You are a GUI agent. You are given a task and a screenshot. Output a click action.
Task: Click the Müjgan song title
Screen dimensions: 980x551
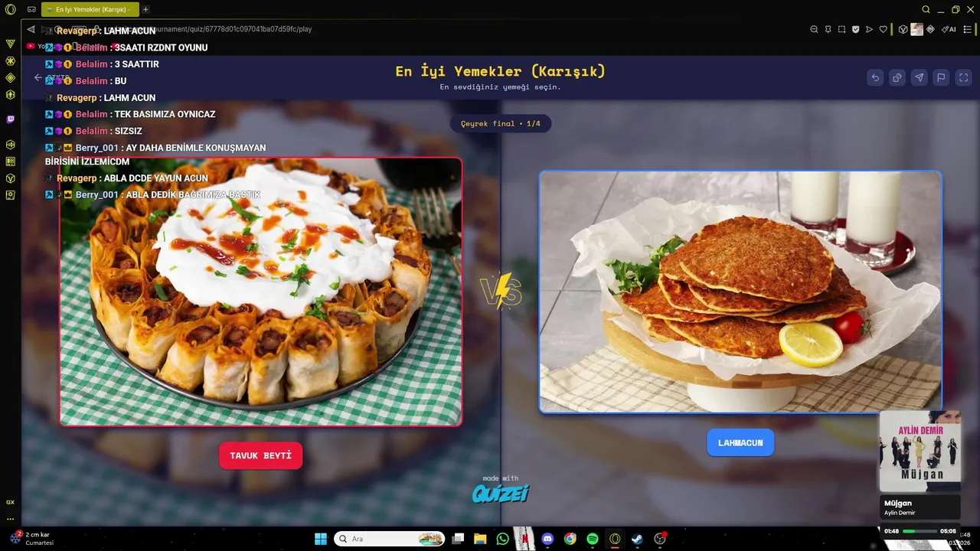(898, 503)
